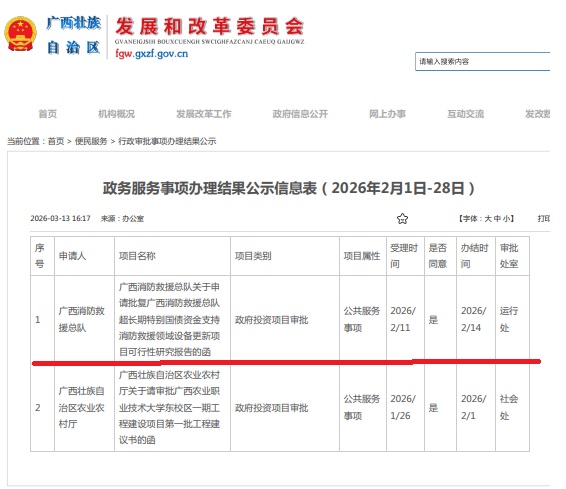Click the 审批处室 column header
This screenshot has width=566, height=489.
(x=512, y=256)
